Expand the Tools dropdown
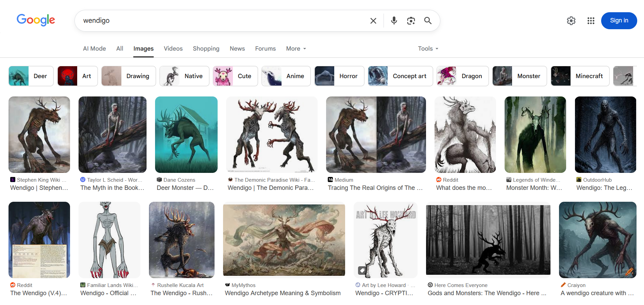Screen dimensions: 644x305 click(428, 49)
